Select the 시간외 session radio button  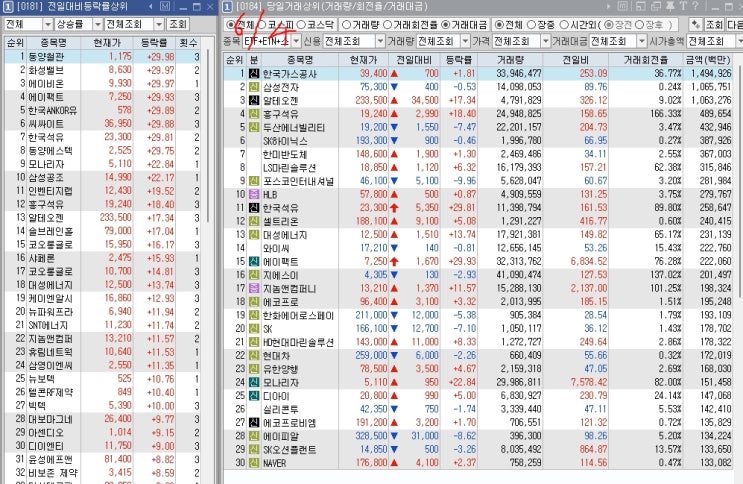(564, 24)
